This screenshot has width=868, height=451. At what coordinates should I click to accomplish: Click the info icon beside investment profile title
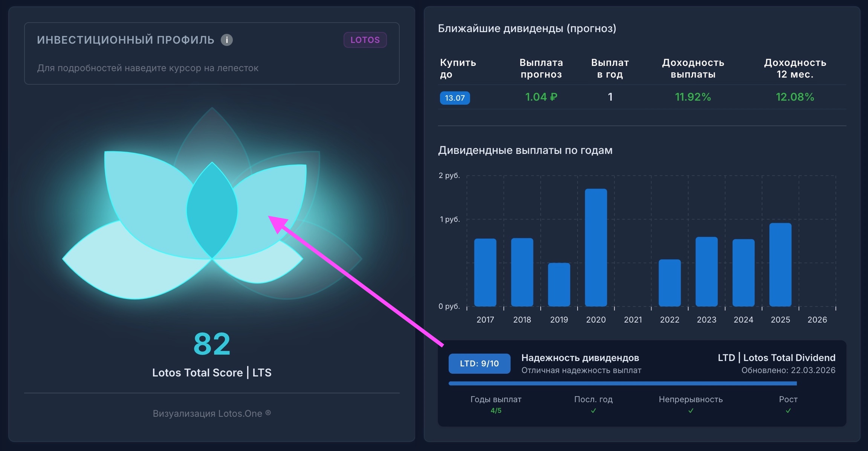click(x=226, y=40)
